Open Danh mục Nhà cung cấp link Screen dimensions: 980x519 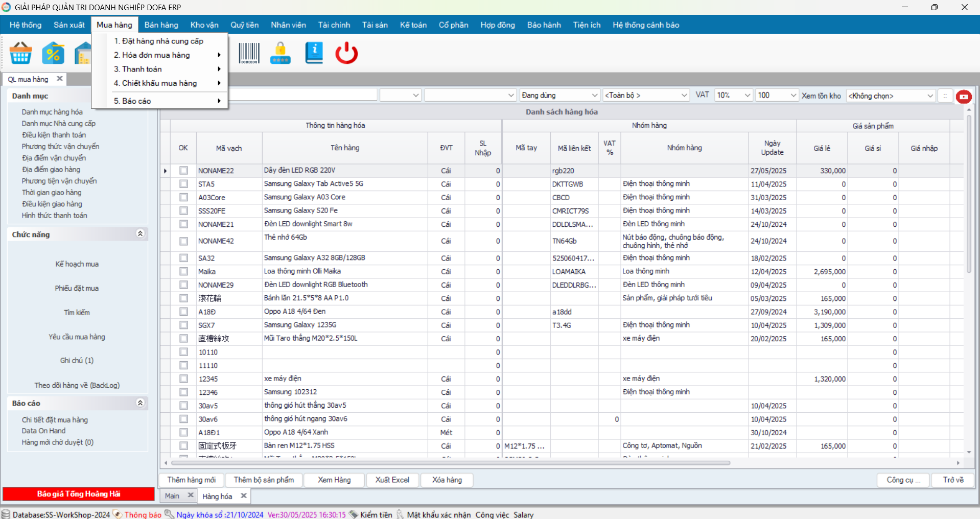(59, 123)
